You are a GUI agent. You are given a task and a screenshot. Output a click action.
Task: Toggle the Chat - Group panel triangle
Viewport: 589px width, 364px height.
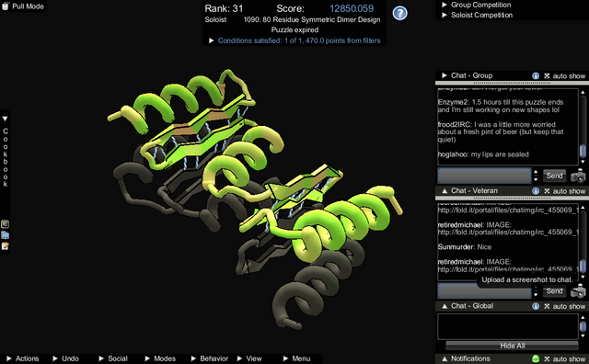pos(444,75)
